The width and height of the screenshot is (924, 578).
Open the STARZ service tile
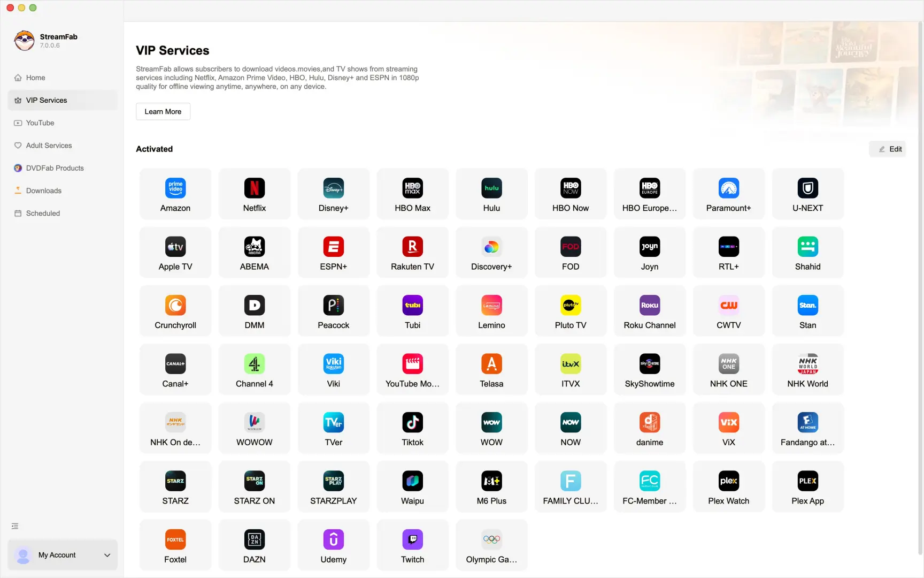[175, 487]
